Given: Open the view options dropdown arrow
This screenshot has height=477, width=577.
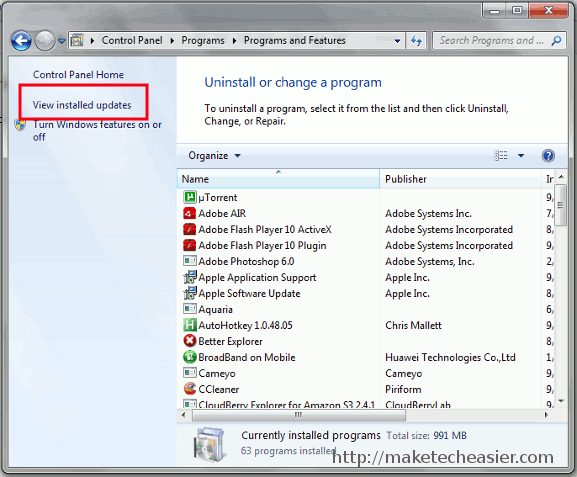Looking at the screenshot, I should 521,156.
